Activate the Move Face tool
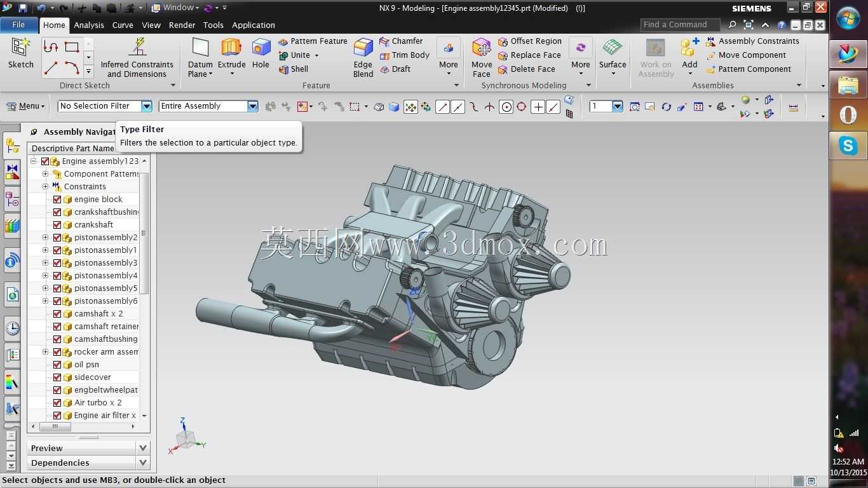Image resolution: width=868 pixels, height=488 pixels. pyautogui.click(x=482, y=57)
